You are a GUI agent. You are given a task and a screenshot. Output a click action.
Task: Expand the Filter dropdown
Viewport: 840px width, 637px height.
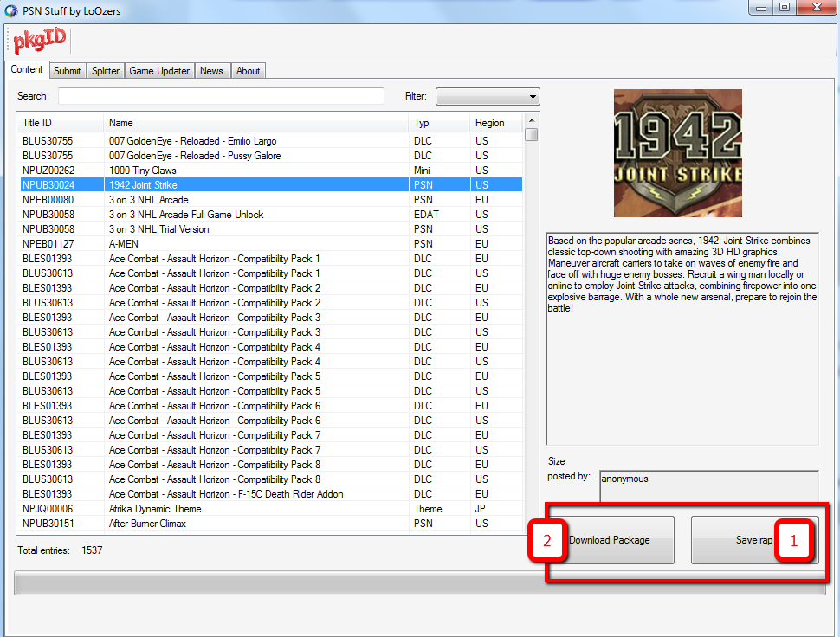(x=488, y=97)
